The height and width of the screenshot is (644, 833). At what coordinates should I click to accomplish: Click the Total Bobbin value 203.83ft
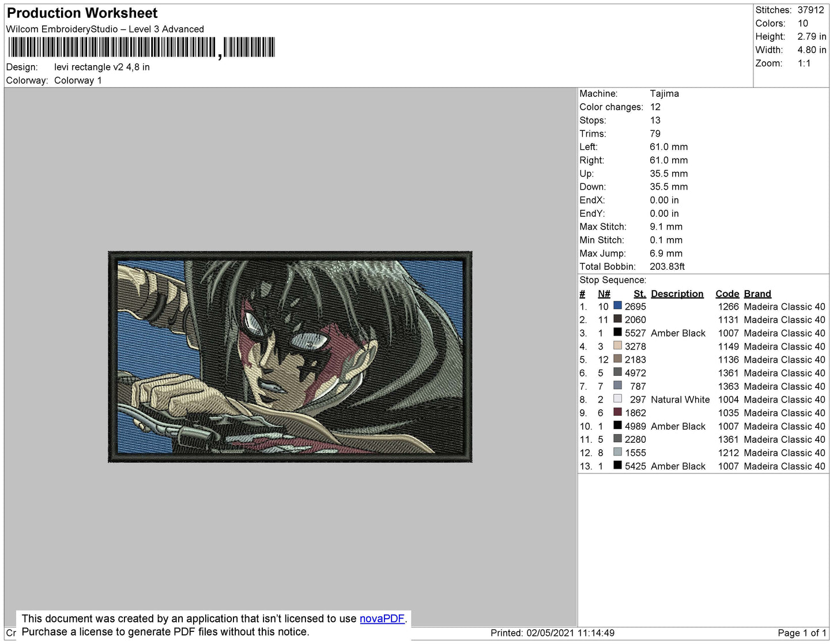pos(668,266)
